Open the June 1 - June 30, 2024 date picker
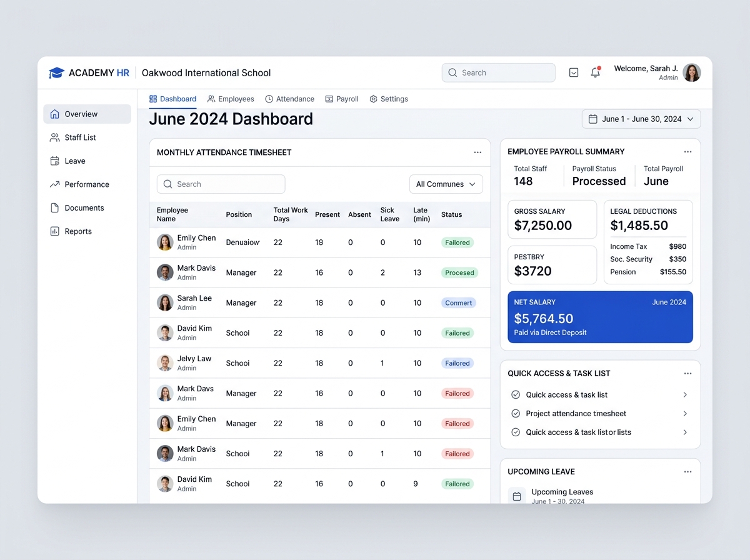 tap(641, 119)
